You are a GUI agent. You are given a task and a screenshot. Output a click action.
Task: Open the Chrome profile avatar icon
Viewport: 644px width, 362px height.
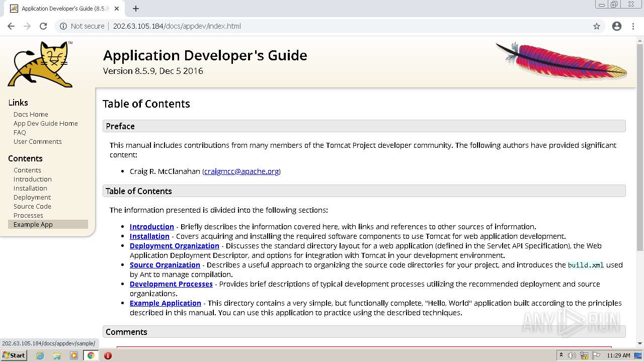(617, 26)
